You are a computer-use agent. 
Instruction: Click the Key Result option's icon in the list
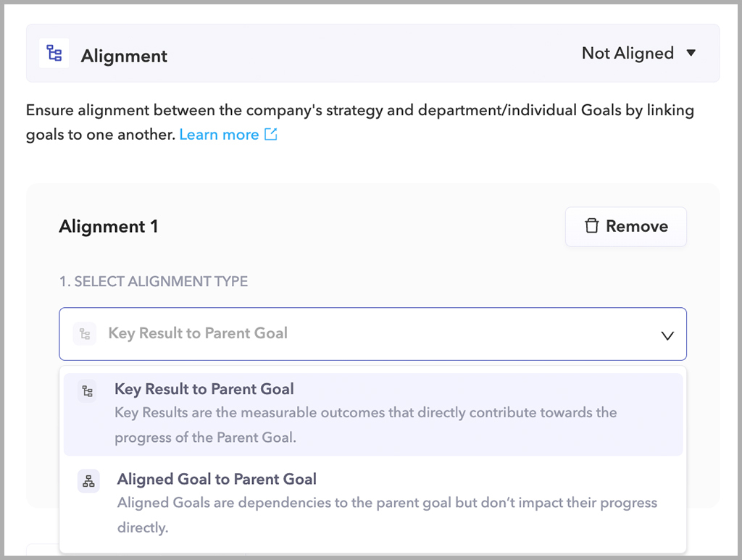(87, 391)
